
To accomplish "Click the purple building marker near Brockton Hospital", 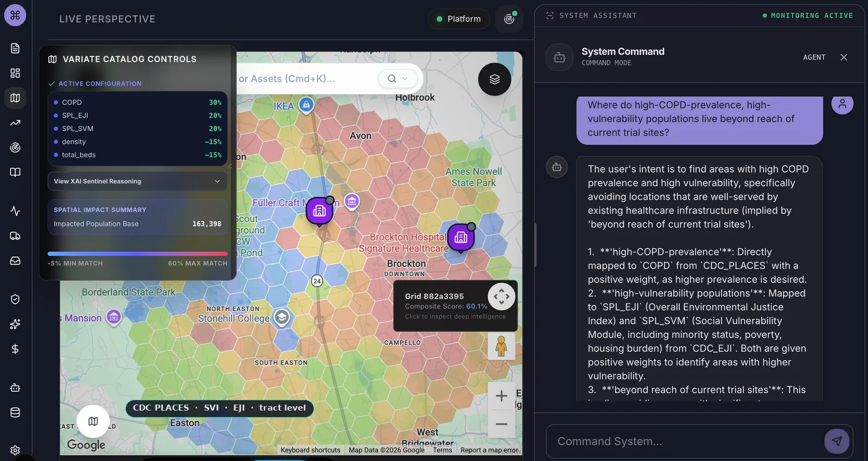I will pos(461,237).
